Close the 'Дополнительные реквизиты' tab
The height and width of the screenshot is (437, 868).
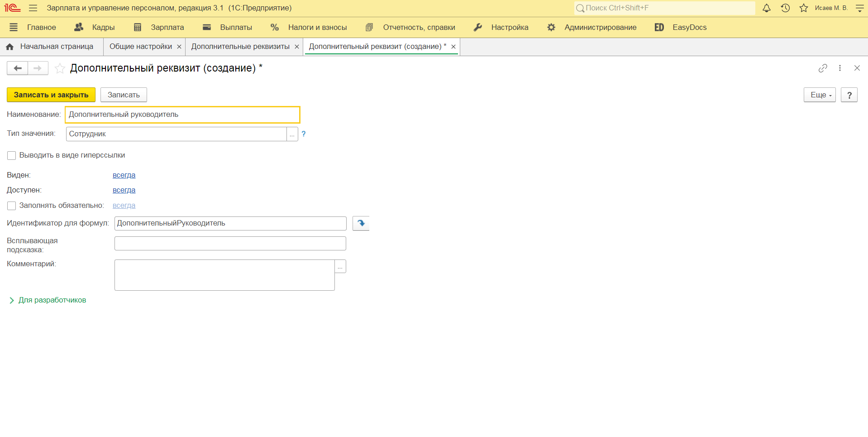pyautogui.click(x=297, y=47)
